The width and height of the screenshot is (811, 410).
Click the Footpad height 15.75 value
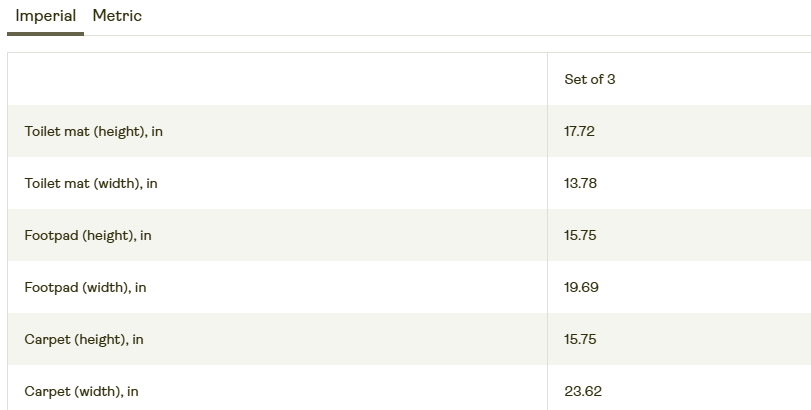[580, 235]
